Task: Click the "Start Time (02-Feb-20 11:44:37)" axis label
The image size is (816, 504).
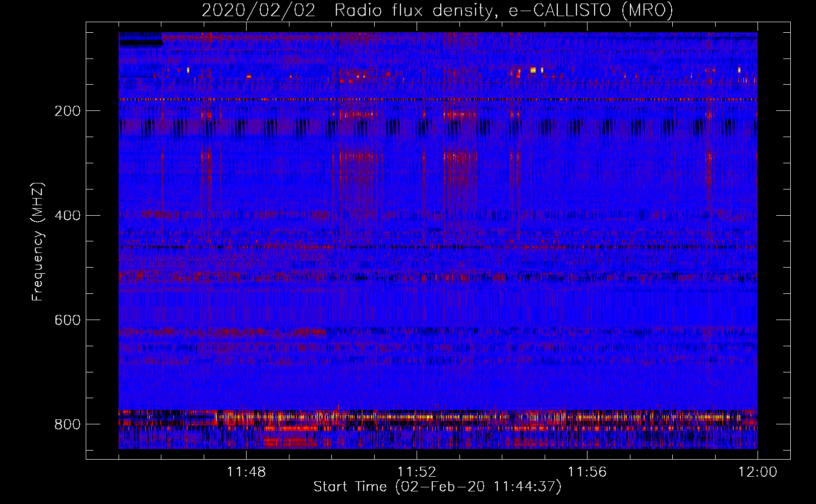Action: click(x=437, y=487)
